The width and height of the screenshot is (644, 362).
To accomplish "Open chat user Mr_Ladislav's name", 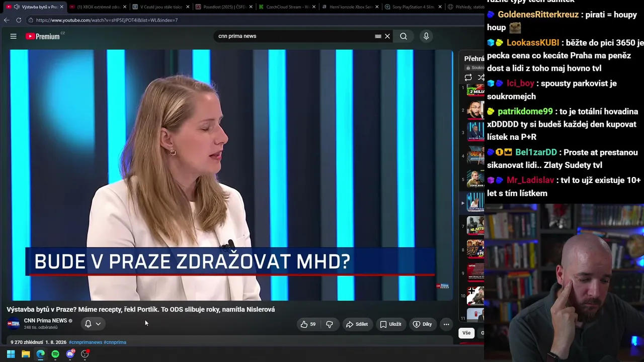I will pos(530,180).
